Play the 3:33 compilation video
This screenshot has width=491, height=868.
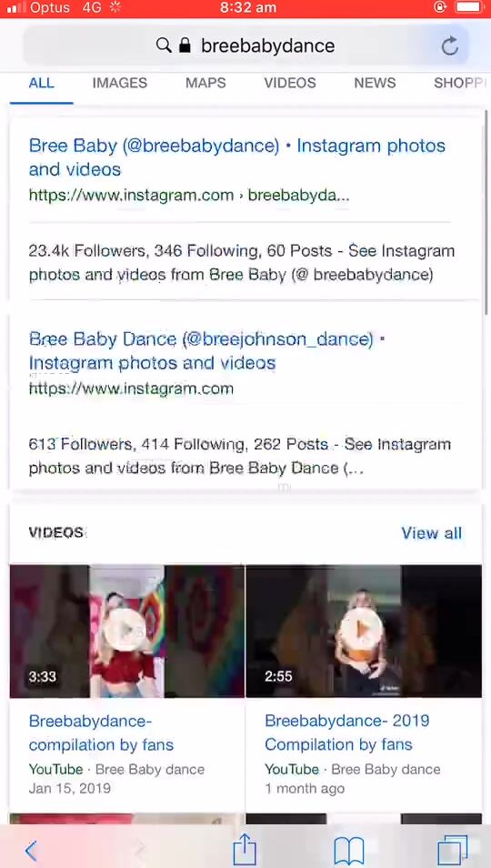point(126,631)
